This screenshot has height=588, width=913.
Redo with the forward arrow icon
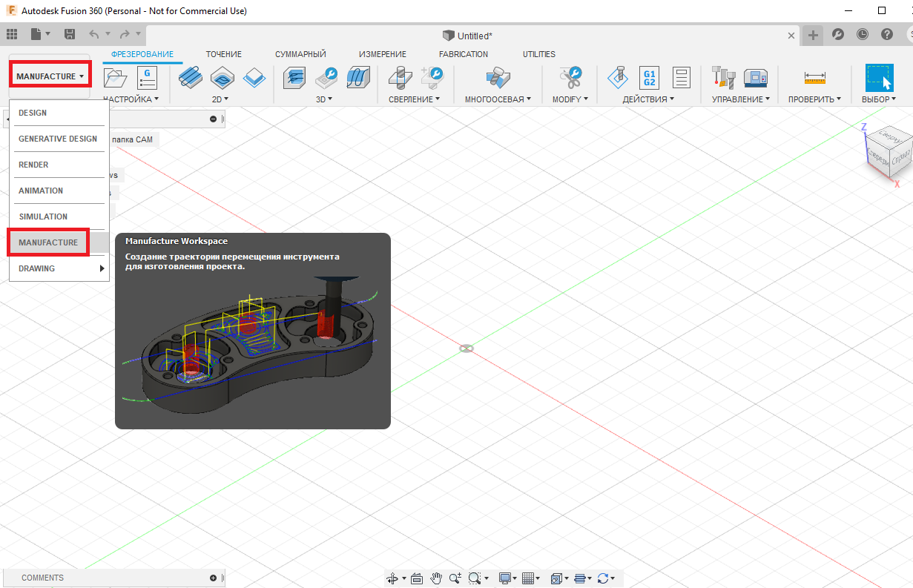click(125, 34)
